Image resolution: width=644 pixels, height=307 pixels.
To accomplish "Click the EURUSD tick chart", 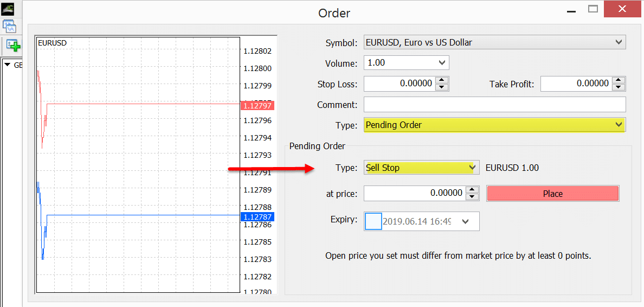I will click(138, 164).
